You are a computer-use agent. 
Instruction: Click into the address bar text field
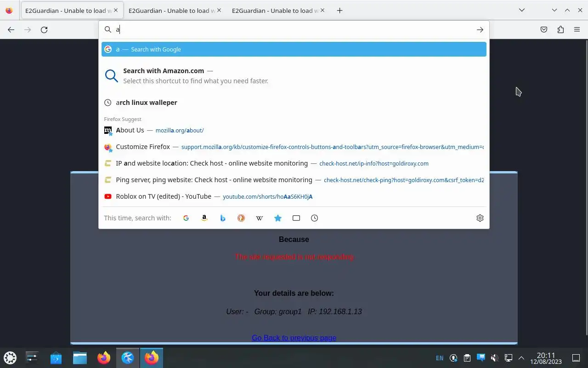click(294, 29)
